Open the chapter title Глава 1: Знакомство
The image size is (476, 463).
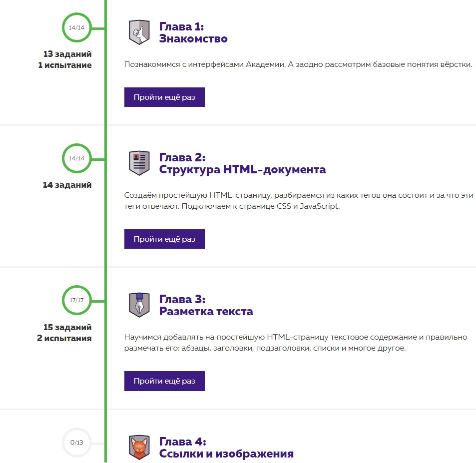193,32
